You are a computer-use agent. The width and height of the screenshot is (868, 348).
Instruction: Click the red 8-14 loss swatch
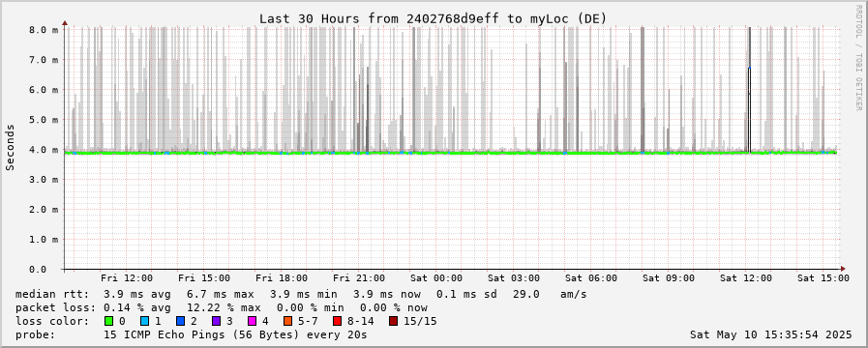coord(337,321)
